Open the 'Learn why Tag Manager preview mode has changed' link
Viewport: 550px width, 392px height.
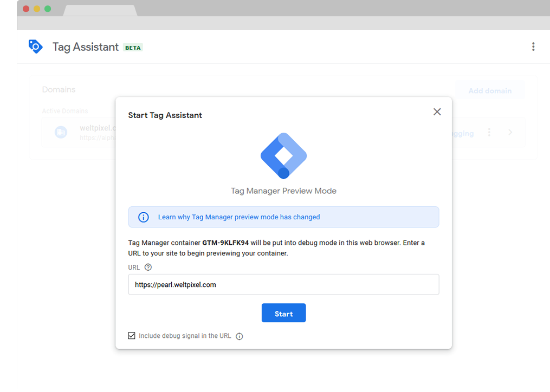238,217
